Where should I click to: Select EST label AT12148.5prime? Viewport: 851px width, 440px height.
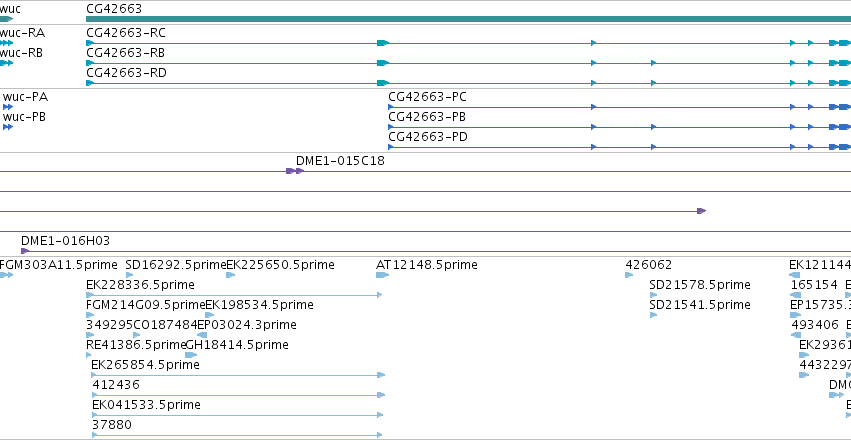click(427, 265)
